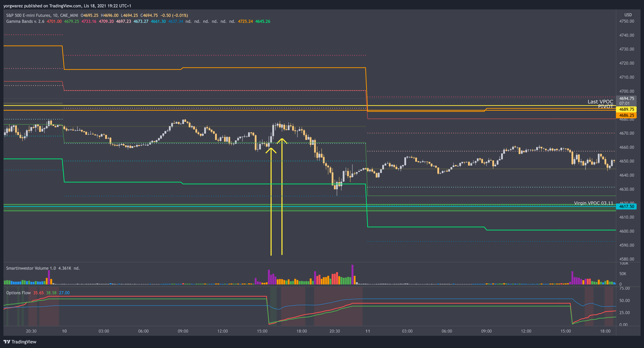
Task: Click the 25.00 Options Flow axis label
Action: coord(624,313)
